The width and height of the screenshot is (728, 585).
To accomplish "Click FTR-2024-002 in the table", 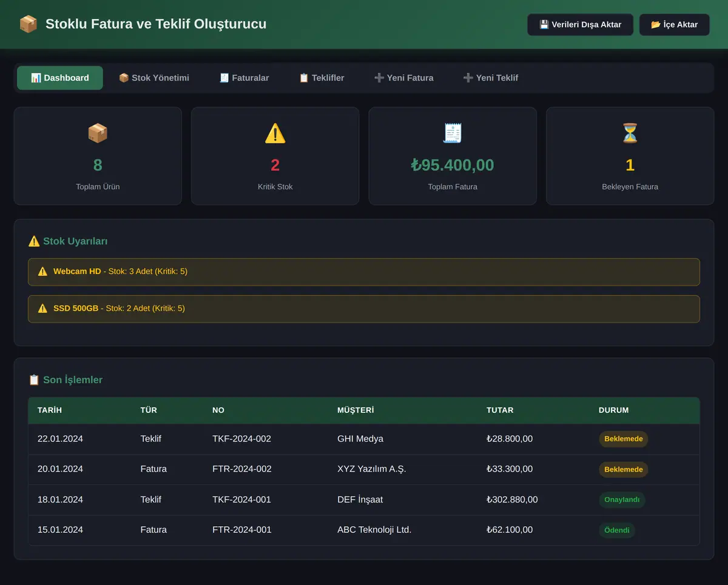I will click(242, 469).
